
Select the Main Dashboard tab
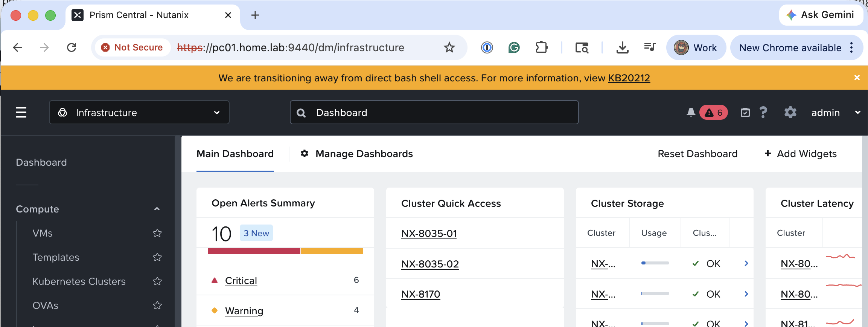click(235, 154)
